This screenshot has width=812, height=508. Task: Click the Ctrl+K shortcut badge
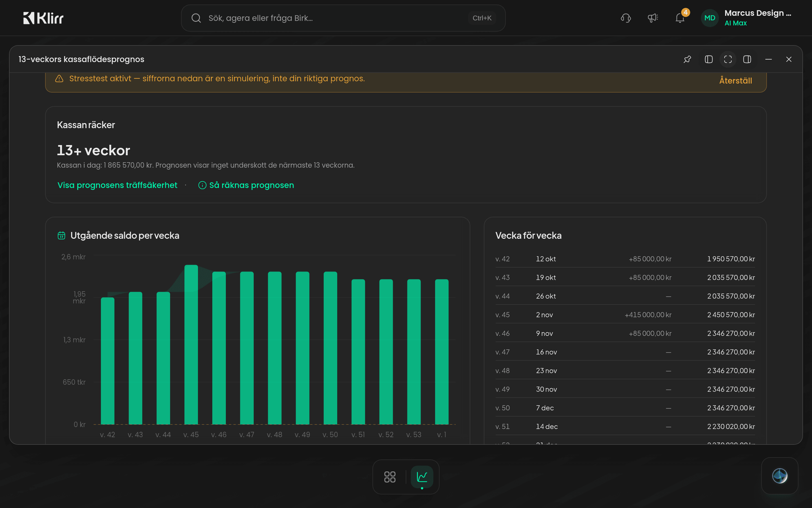tap(482, 18)
